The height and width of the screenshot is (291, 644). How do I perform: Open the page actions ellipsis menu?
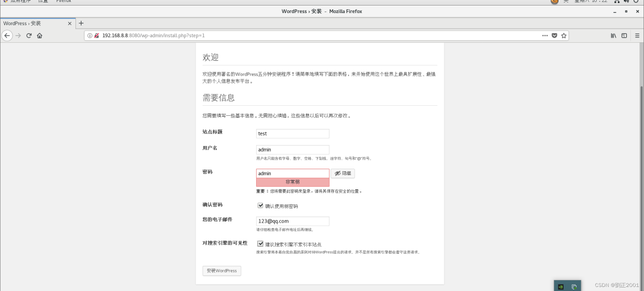pos(544,36)
